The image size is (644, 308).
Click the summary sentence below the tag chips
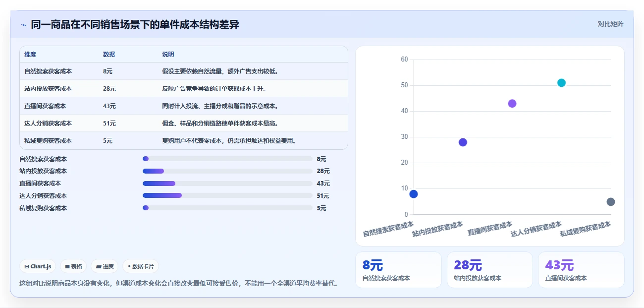tap(180, 284)
